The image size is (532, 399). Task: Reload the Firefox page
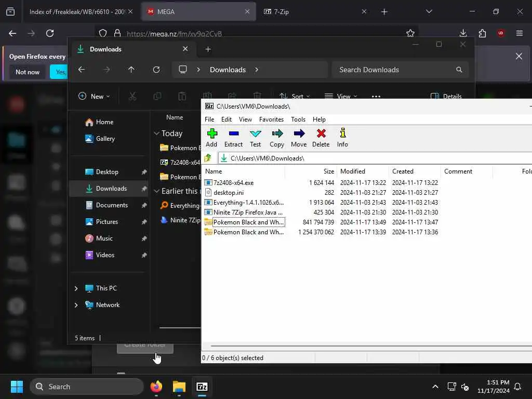[x=50, y=33]
